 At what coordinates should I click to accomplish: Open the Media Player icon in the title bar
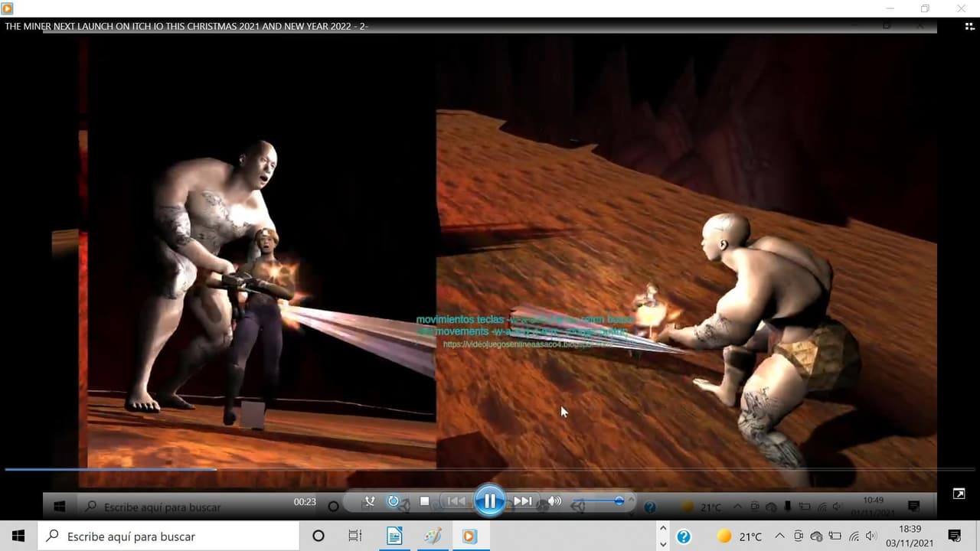coord(8,8)
